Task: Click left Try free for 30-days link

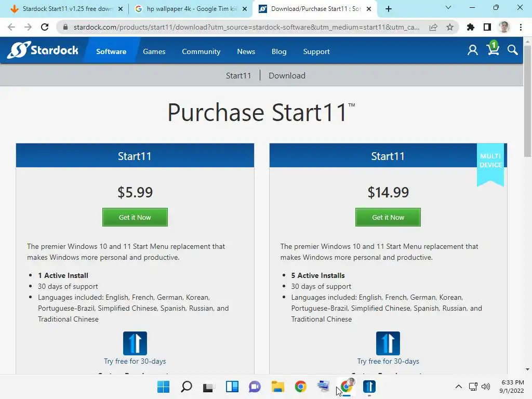Action: tap(135, 361)
